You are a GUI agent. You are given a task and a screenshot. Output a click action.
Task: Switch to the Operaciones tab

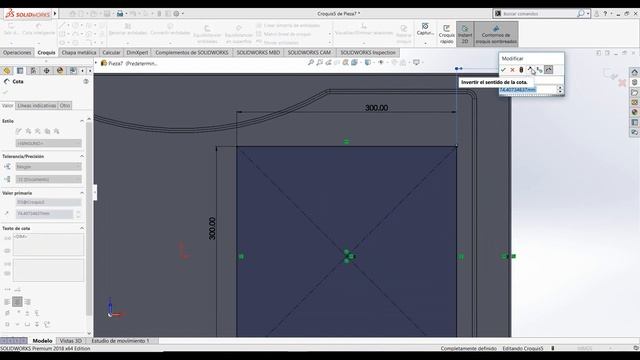17,53
